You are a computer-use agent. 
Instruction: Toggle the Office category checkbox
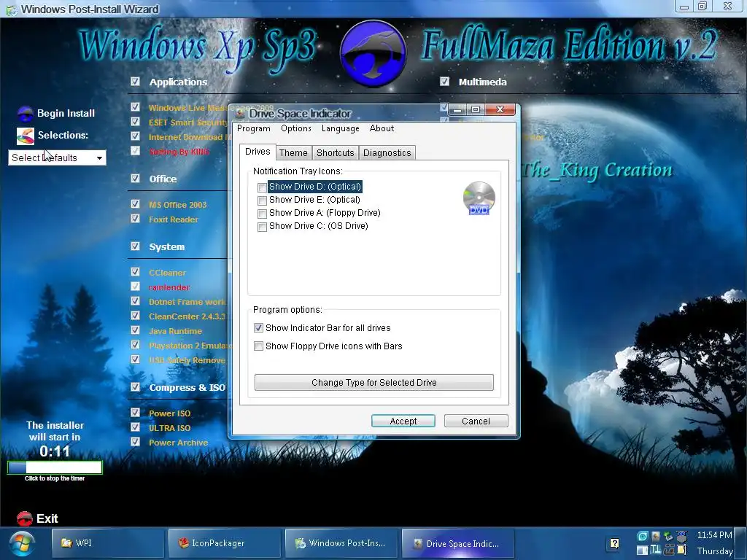coord(135,178)
